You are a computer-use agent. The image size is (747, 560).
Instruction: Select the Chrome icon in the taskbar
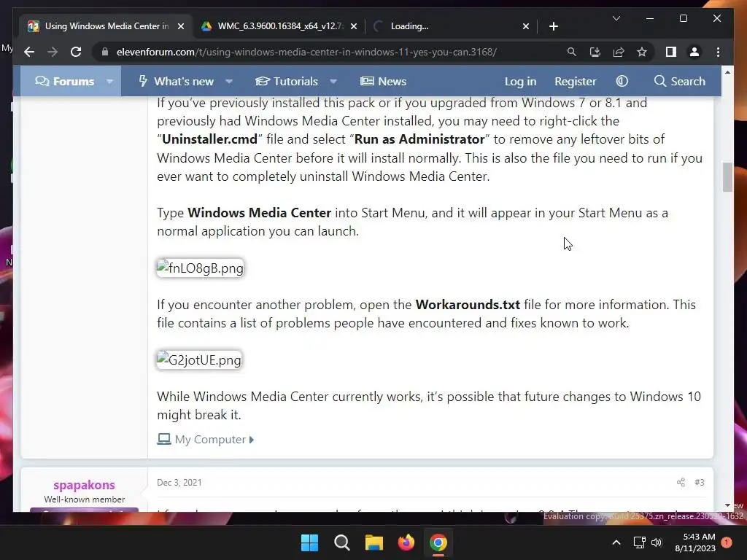(x=438, y=542)
